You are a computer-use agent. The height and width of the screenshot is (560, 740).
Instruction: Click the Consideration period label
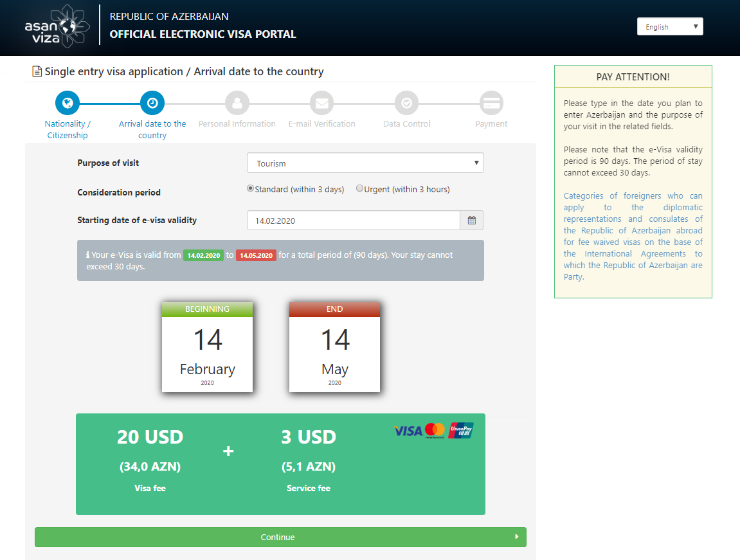click(x=119, y=192)
